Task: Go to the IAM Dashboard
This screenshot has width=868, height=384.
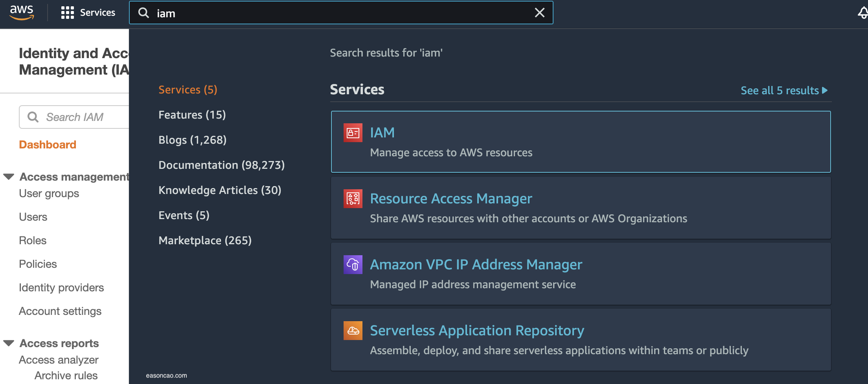Action: pos(48,144)
